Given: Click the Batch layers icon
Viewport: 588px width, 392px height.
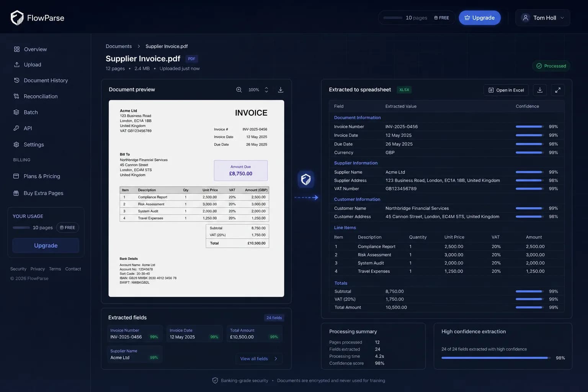Looking at the screenshot, I should [16, 112].
